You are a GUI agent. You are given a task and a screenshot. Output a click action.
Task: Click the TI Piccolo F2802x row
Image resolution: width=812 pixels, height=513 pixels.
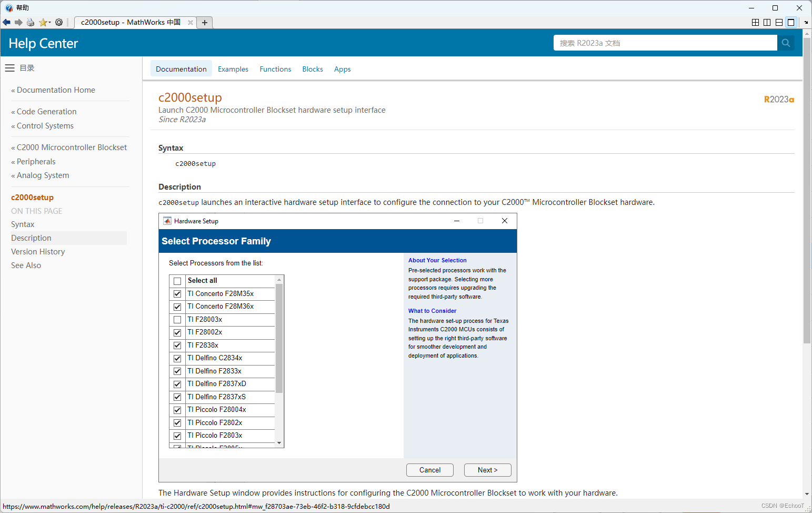click(222, 423)
